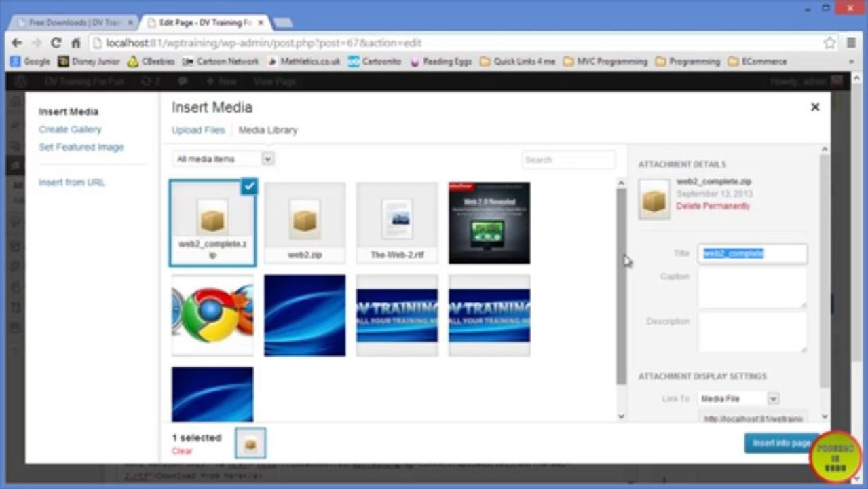Select the first DV Training banner thumbnail

[x=397, y=315]
